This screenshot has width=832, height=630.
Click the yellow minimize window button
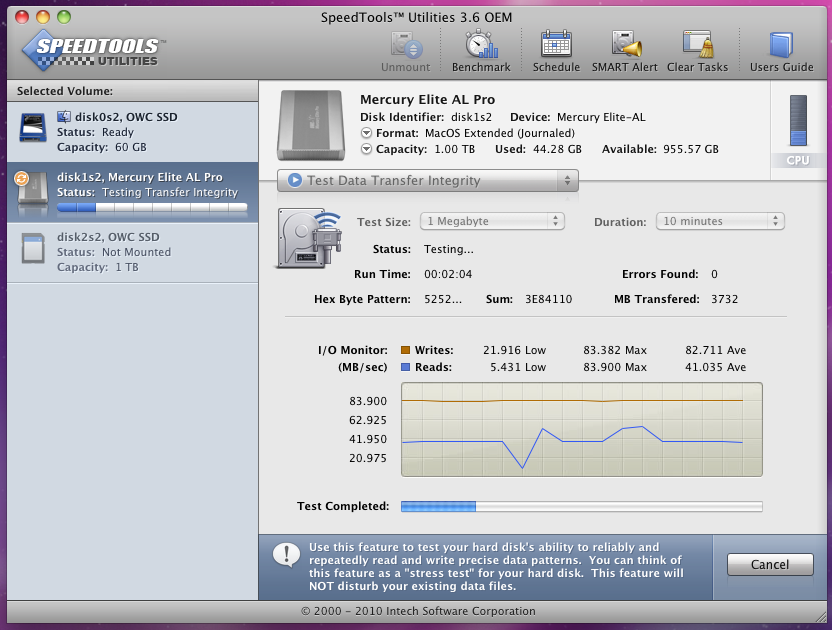43,17
